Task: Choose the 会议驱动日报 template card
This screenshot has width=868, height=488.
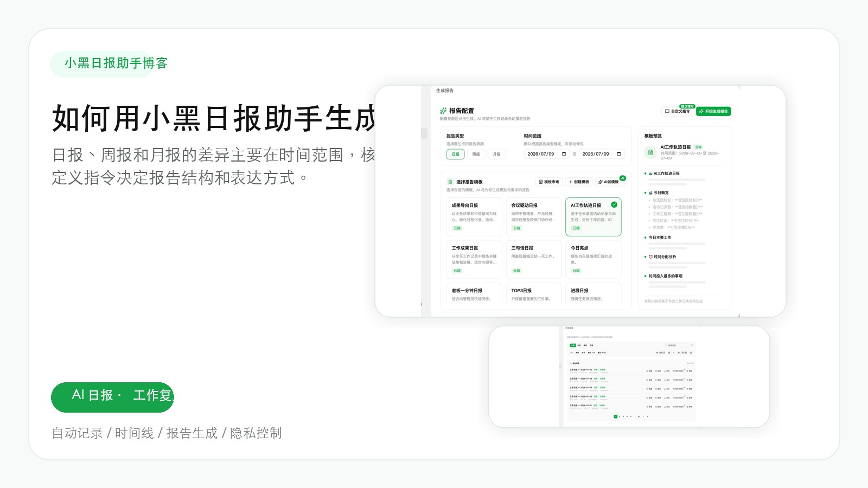Action: (x=534, y=217)
